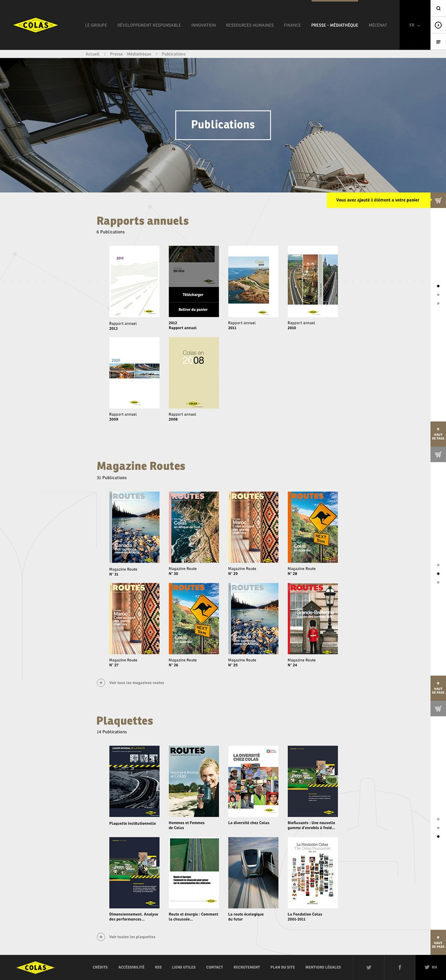This screenshot has width=446, height=980.
Task: Open Magazine Route N° 26 cover
Action: click(x=194, y=619)
